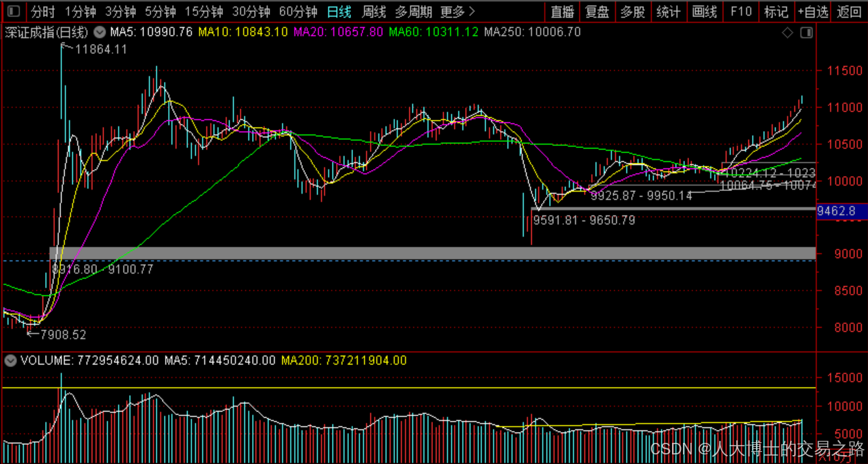Open the 多周期 multi-period view
The height and width of the screenshot is (464, 868).
tap(413, 12)
